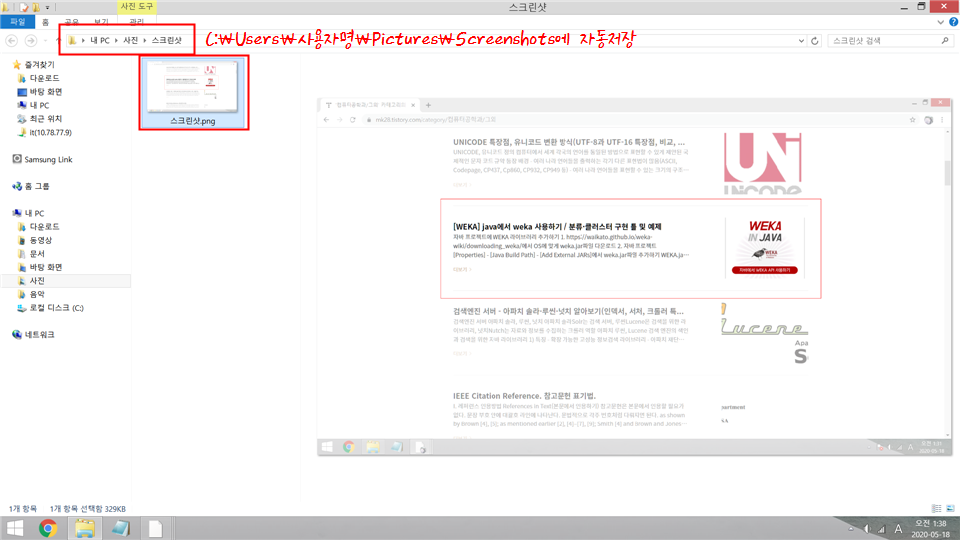Open 내 PC under 즐겨찾기
This screenshot has height=540, width=960.
(x=33, y=105)
